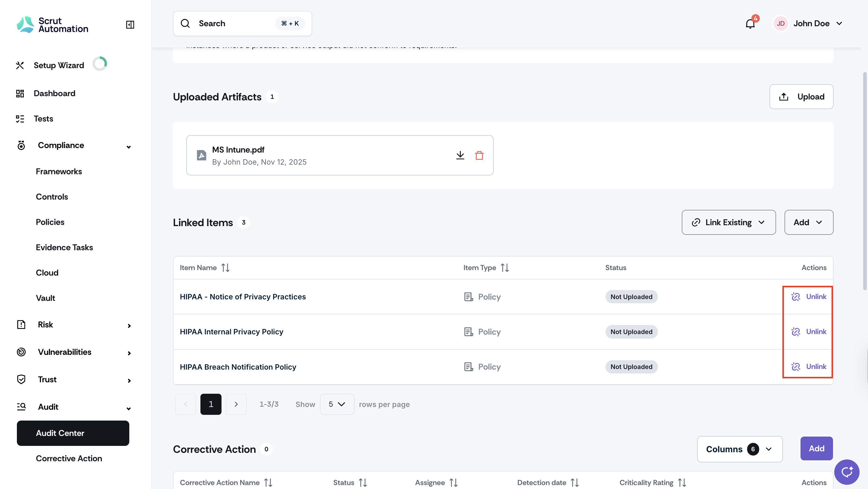
Task: Open the Columns selector dropdown
Action: click(x=740, y=449)
